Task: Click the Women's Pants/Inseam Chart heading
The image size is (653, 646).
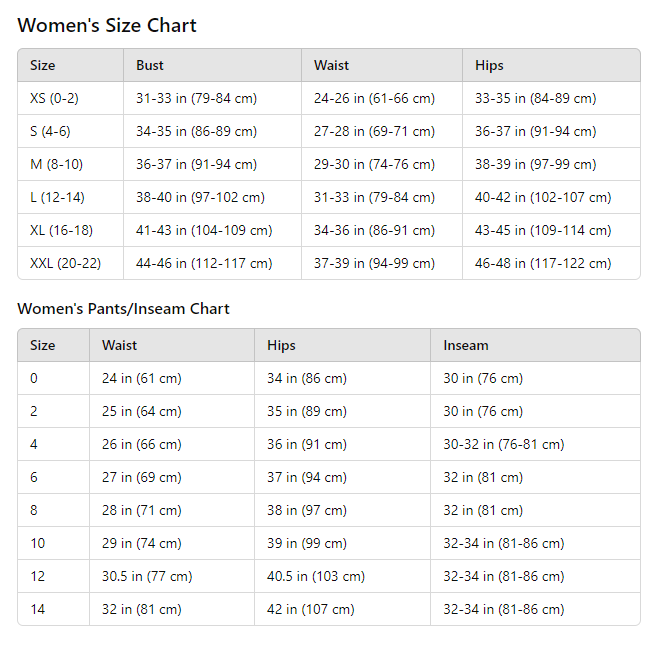Action: point(123,309)
